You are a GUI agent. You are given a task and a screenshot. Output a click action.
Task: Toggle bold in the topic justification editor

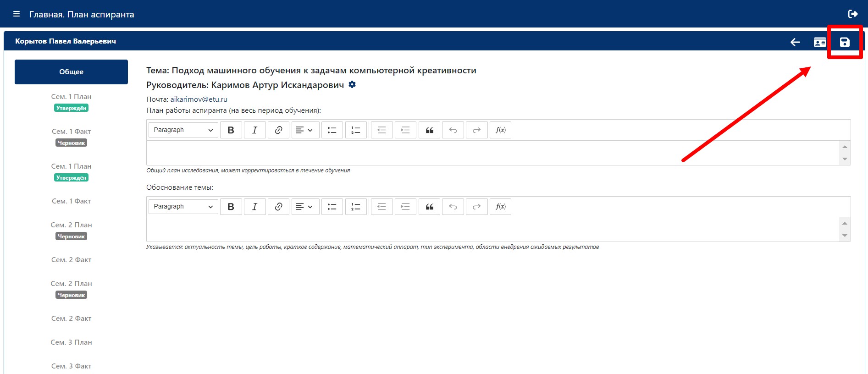coord(231,207)
